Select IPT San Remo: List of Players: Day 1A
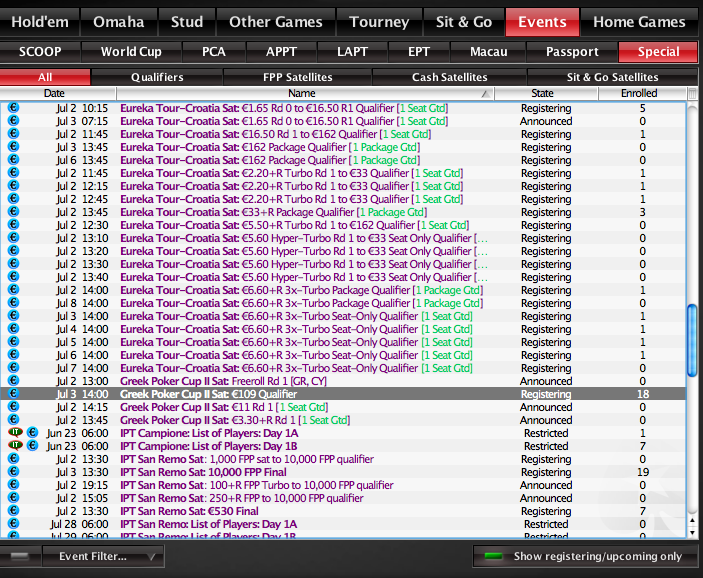This screenshot has height=578, width=703. [343, 524]
